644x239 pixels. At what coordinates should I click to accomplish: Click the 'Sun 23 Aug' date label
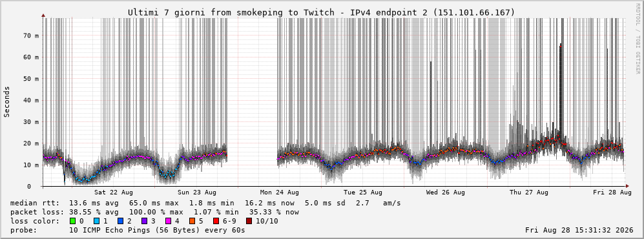(x=197, y=192)
